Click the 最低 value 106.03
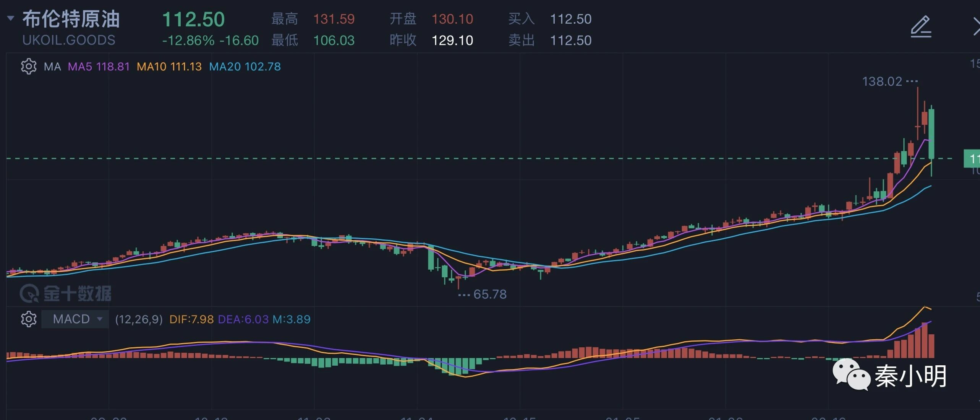 click(334, 41)
